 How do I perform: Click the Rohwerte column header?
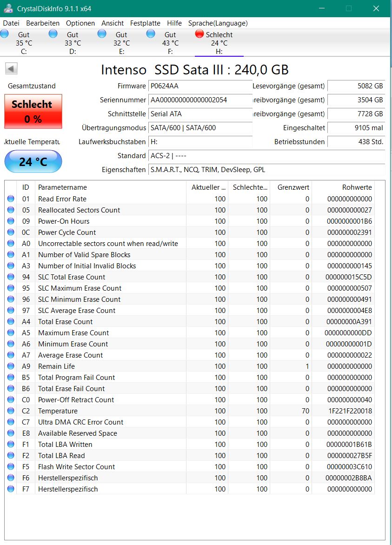[x=343, y=187]
